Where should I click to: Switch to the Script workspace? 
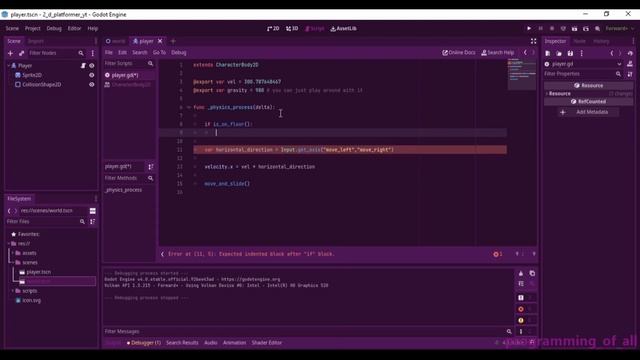tap(314, 29)
